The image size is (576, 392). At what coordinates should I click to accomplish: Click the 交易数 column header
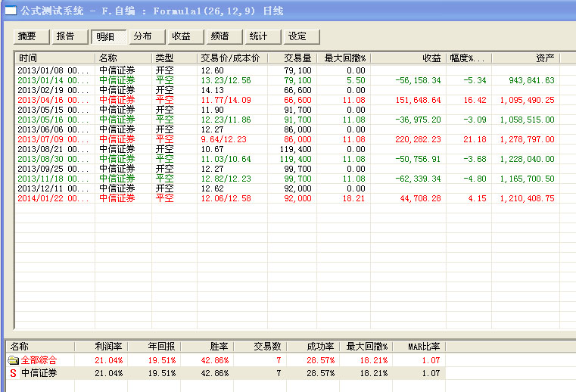tap(260, 347)
